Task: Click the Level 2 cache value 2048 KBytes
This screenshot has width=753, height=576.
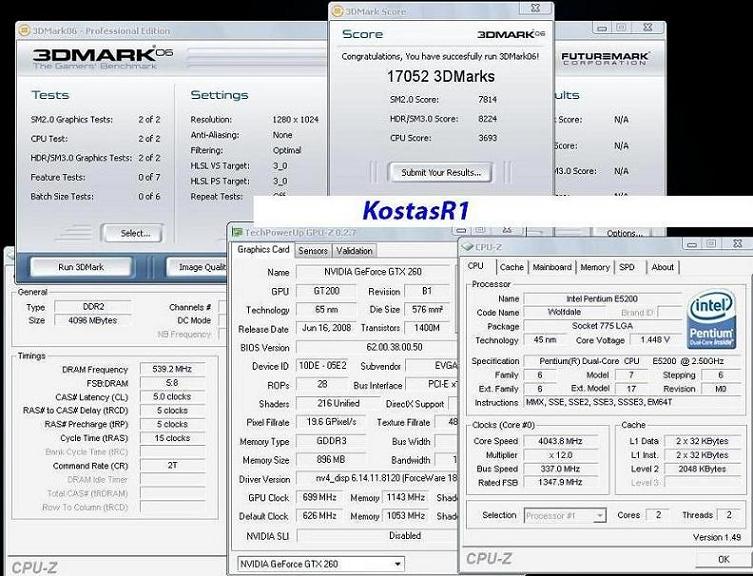Action: tap(702, 469)
